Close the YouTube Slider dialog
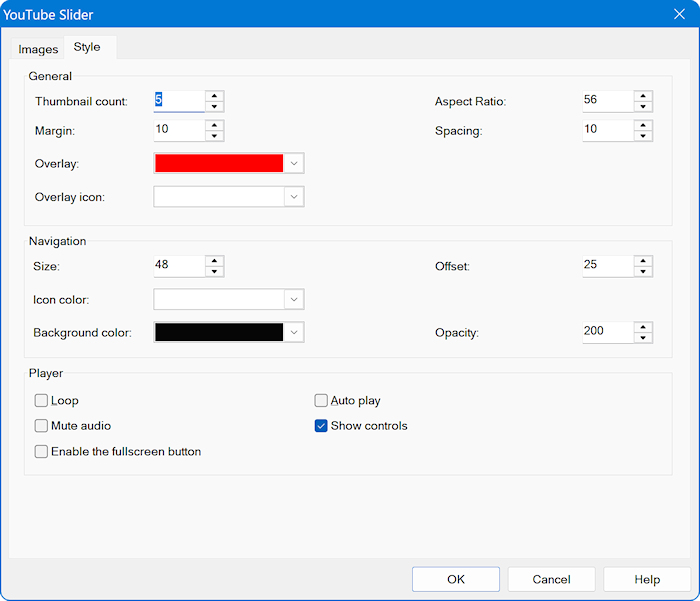 (679, 14)
